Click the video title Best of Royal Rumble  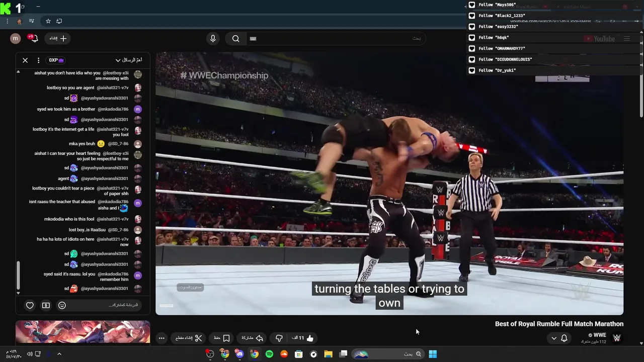click(x=559, y=324)
